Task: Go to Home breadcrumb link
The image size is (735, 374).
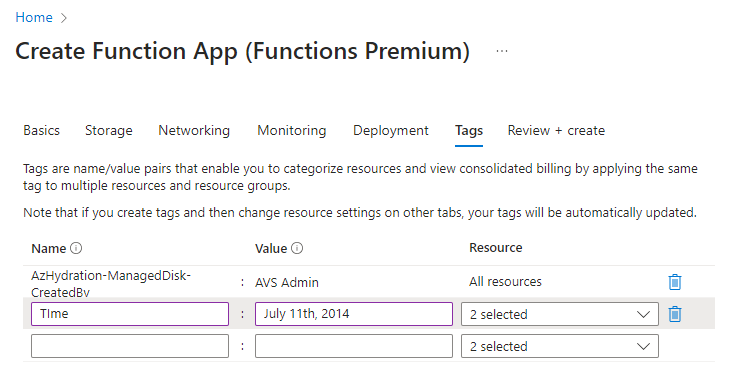Action: pos(34,17)
